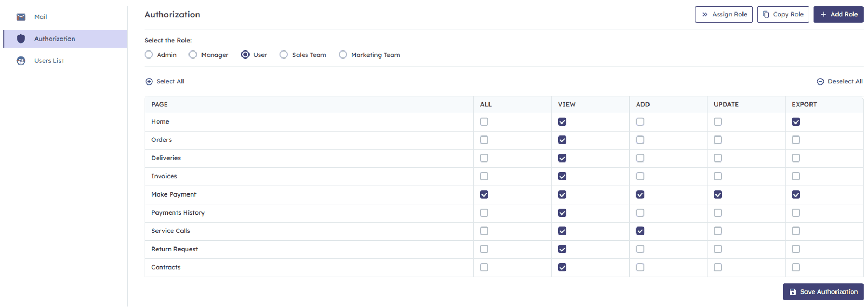Click the double-arrow icon on Assign Role
868x307 pixels.
tap(705, 14)
